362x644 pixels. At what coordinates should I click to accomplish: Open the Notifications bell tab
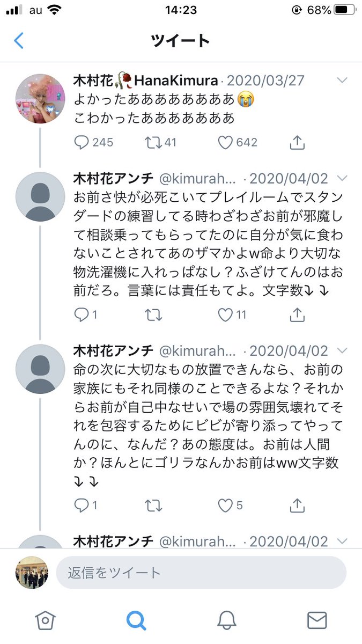click(x=226, y=620)
